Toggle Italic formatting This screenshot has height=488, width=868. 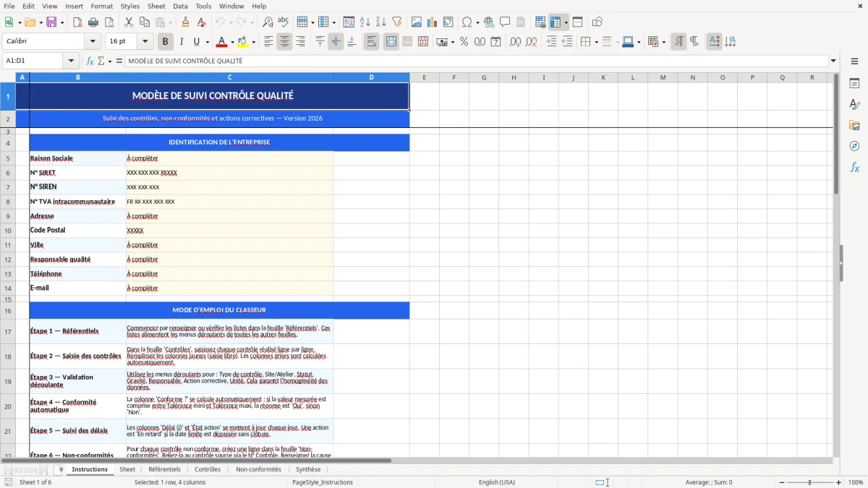click(182, 42)
